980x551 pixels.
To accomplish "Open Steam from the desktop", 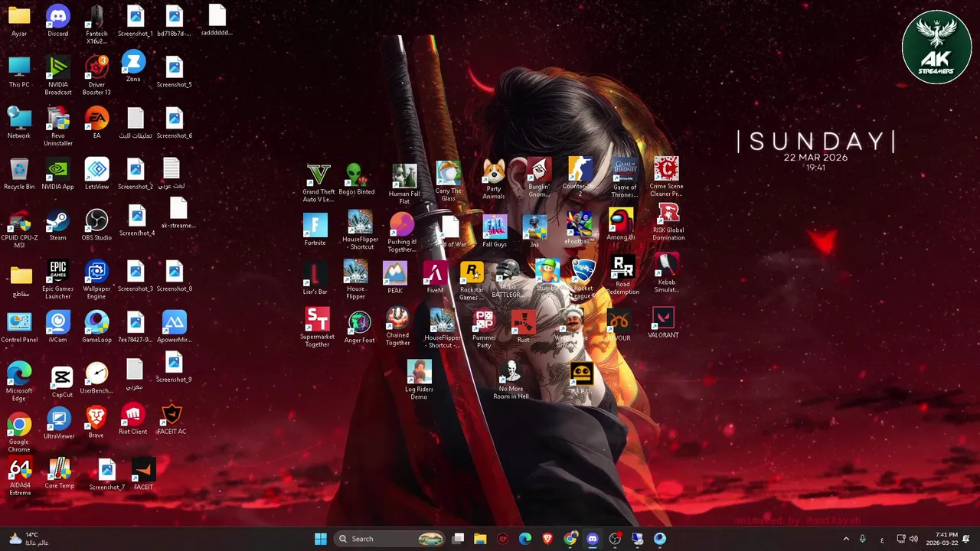I will coord(57,225).
